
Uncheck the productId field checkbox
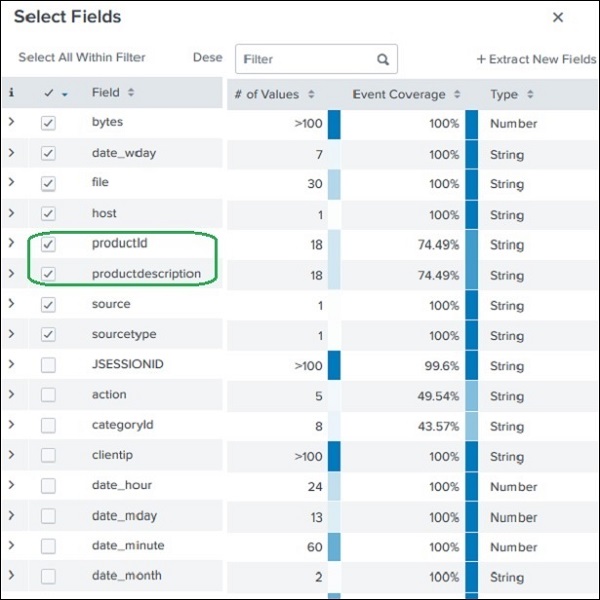tap(48, 244)
